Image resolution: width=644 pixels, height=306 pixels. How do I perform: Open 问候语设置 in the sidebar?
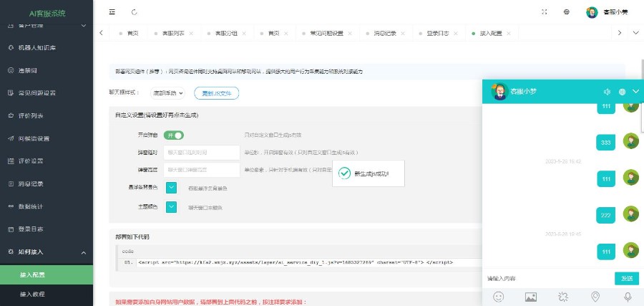tap(47, 138)
